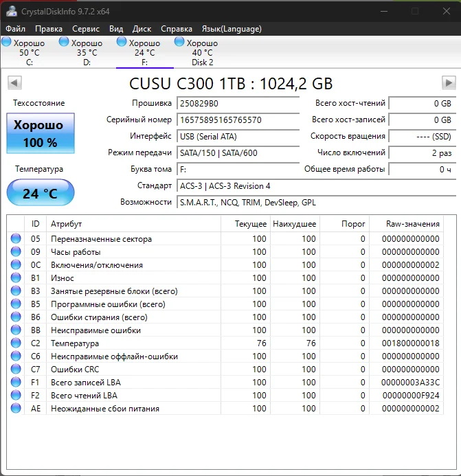The width and height of the screenshot is (461, 476).
Task: Click the Хорошо 100 % health status button
Action: pyautogui.click(x=41, y=133)
